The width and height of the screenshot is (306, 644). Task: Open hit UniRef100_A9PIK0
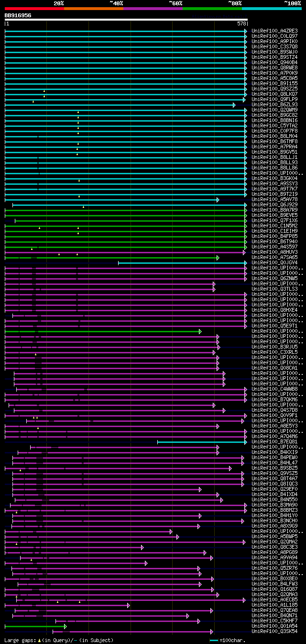coord(274,41)
